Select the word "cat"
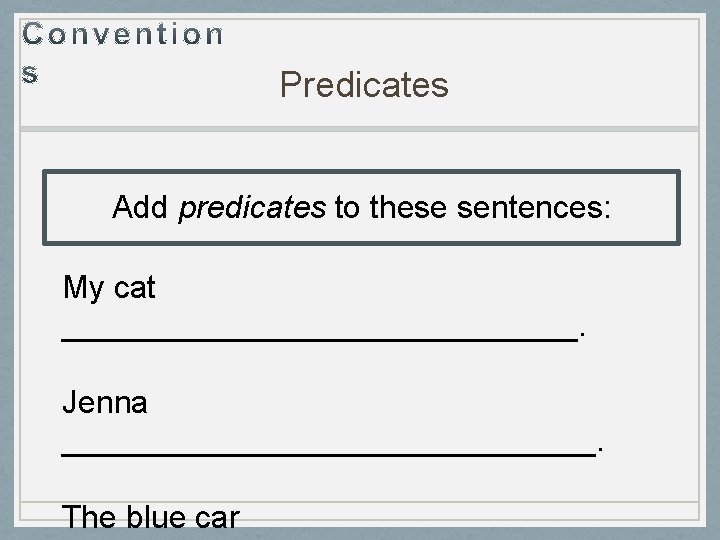 (135, 289)
